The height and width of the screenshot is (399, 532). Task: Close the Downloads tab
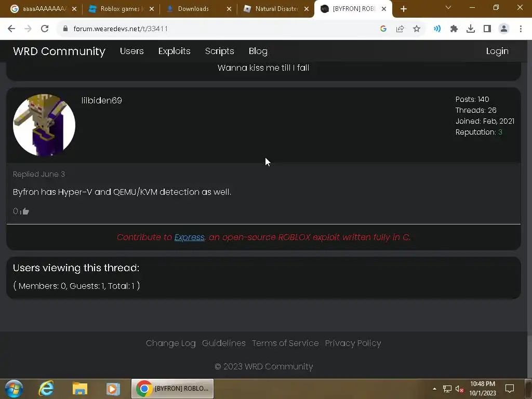(x=229, y=9)
